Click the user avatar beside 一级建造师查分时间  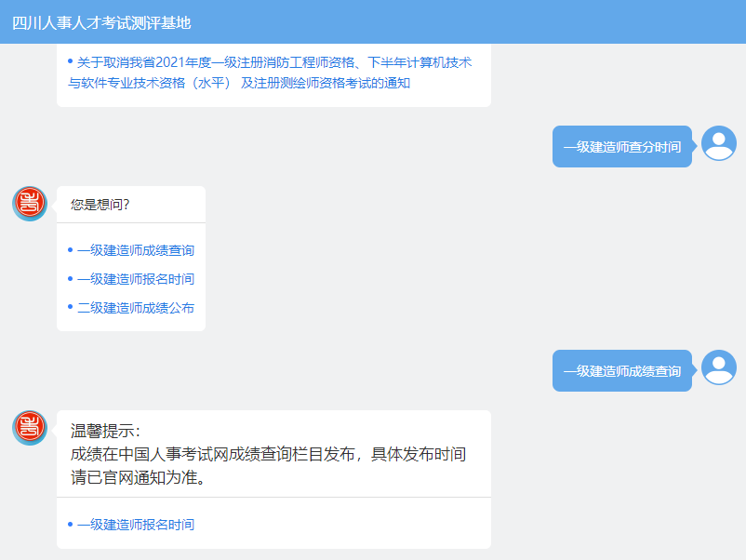pyautogui.click(x=718, y=143)
